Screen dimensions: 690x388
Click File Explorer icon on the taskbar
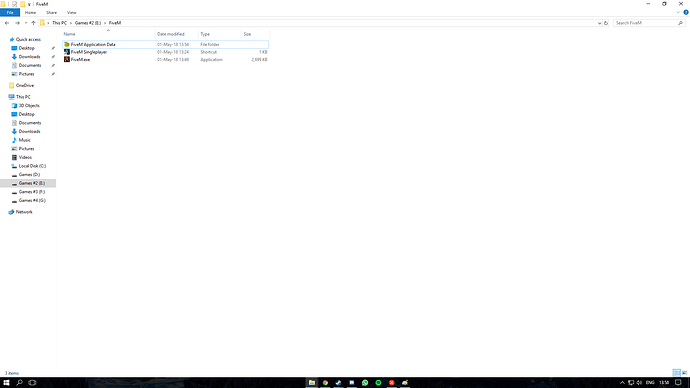[312, 383]
